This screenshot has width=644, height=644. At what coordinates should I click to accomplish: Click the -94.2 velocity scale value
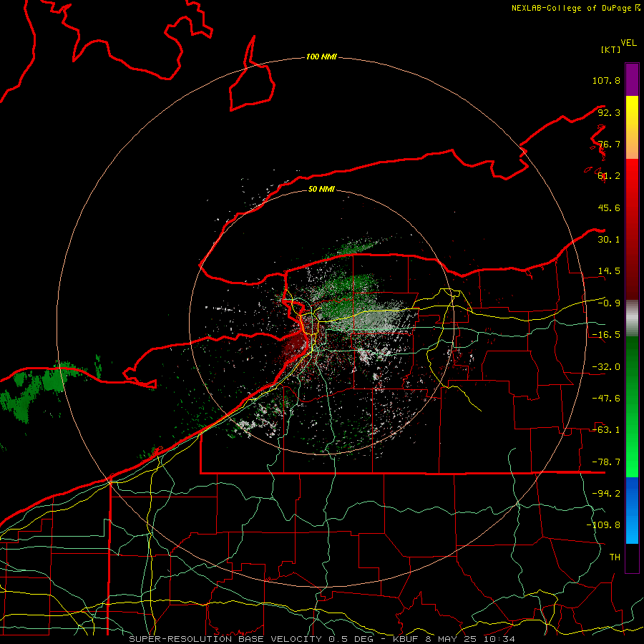click(606, 494)
